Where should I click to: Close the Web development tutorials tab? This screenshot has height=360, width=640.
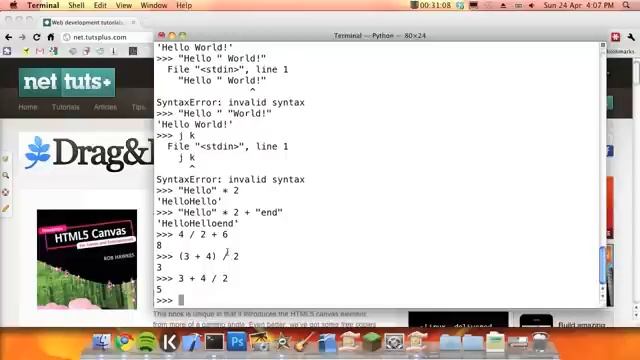(133, 22)
